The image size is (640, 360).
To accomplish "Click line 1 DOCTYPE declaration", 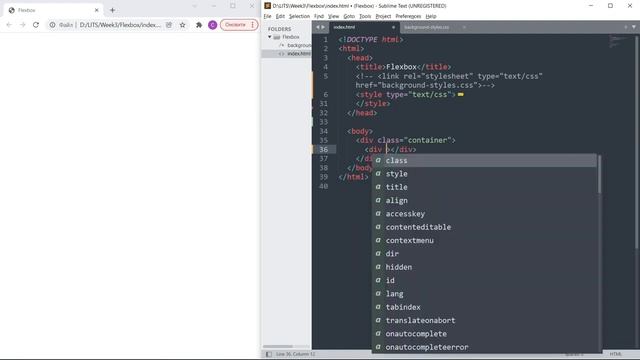I will [371, 40].
